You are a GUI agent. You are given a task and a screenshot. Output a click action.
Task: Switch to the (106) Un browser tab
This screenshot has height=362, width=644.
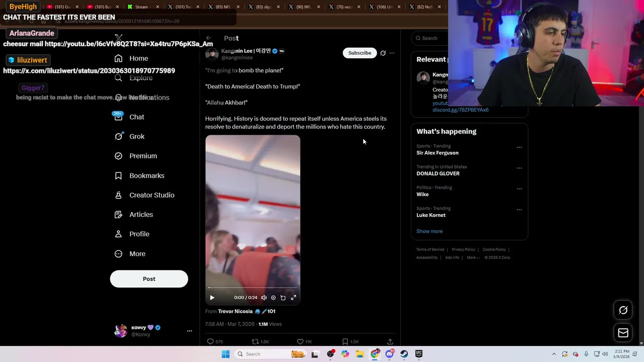pyautogui.click(x=385, y=7)
